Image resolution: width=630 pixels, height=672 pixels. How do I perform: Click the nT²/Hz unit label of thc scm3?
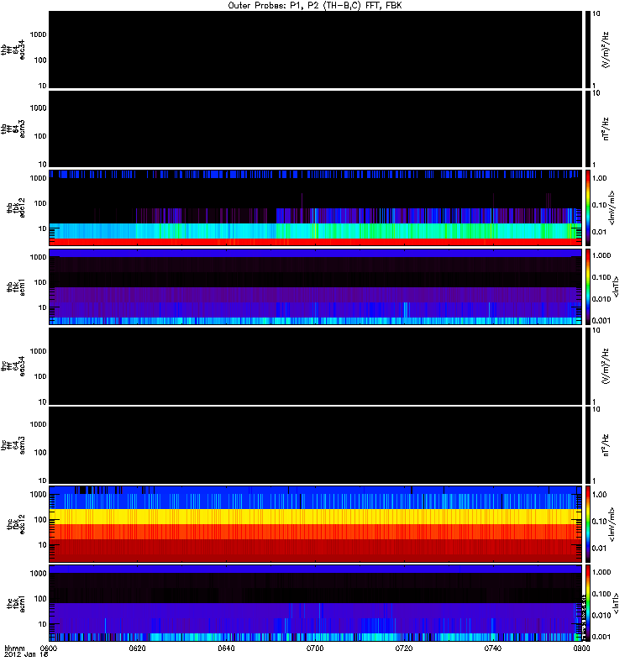click(x=605, y=445)
